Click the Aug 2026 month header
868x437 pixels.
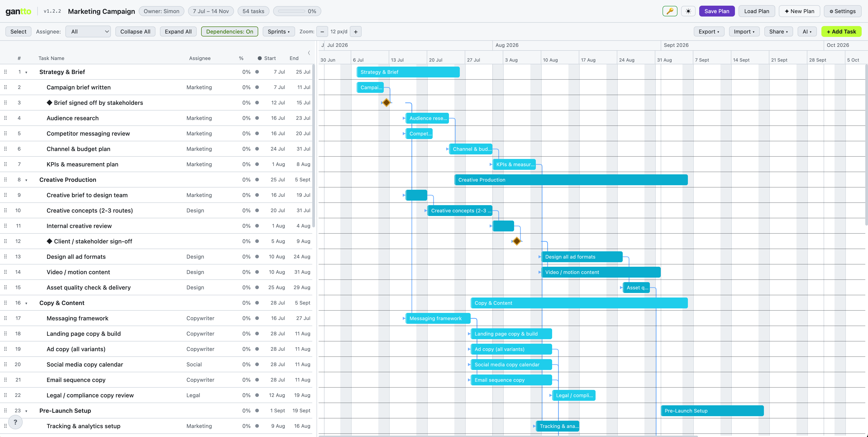[507, 45]
